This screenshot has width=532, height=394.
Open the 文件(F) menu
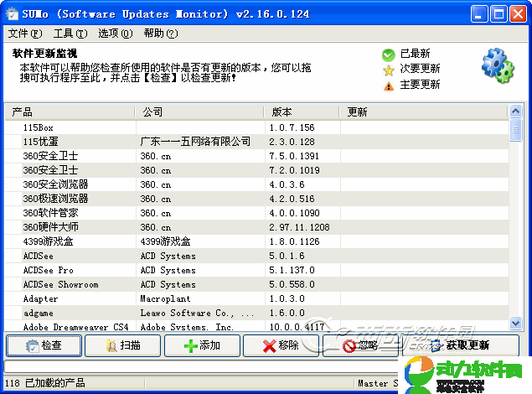point(24,34)
